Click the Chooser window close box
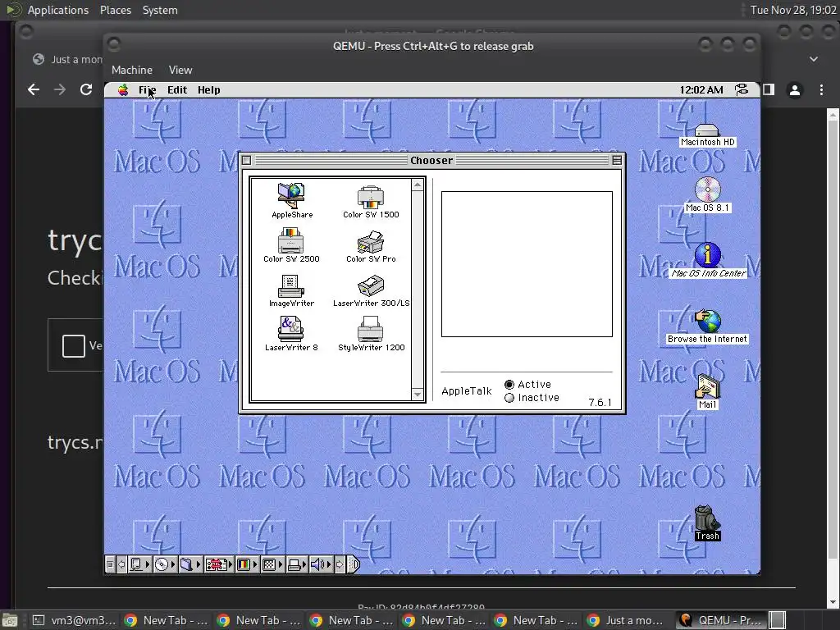This screenshot has width=840, height=630. click(x=246, y=160)
